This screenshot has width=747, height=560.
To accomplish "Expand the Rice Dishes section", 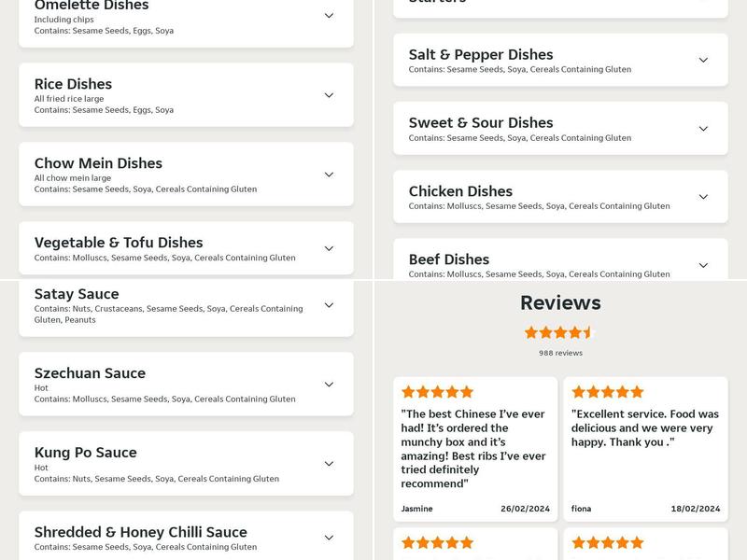I will coord(329,94).
